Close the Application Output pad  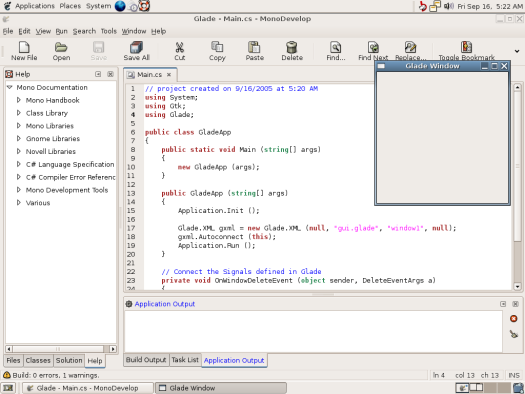point(515,304)
